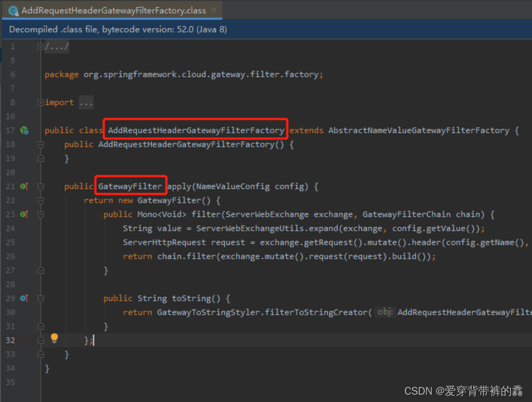The height and width of the screenshot is (402, 532).
Task: Click the class name AddRequestHeaderGatewayFilterFactory on line 17
Action: point(196,130)
